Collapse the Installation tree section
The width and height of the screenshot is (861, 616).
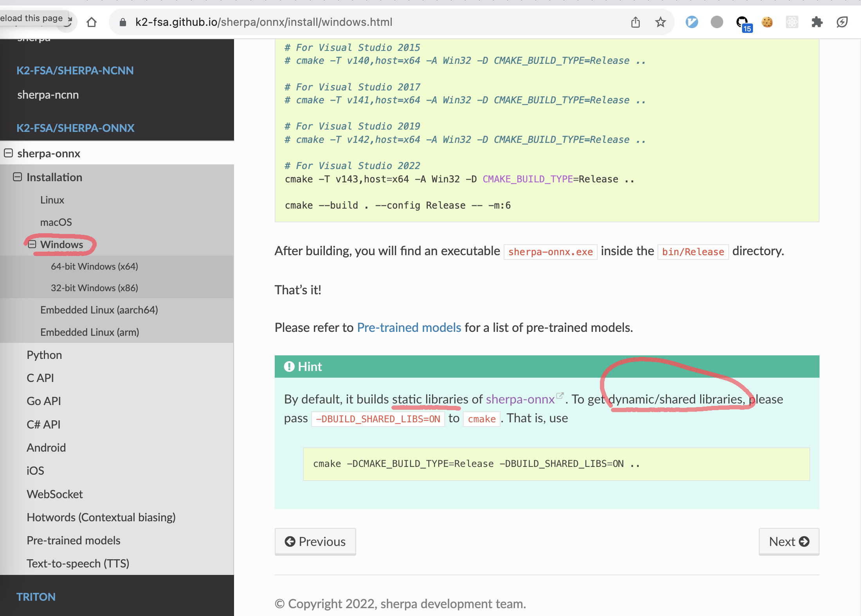17,177
